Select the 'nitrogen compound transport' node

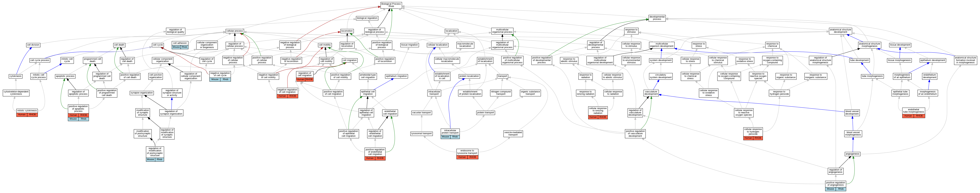[x=501, y=93]
